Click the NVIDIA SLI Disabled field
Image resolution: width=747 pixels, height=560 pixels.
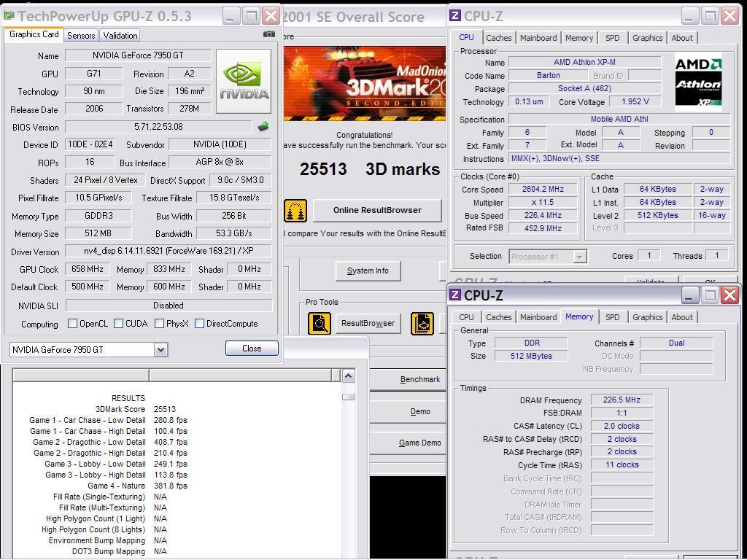pos(169,306)
